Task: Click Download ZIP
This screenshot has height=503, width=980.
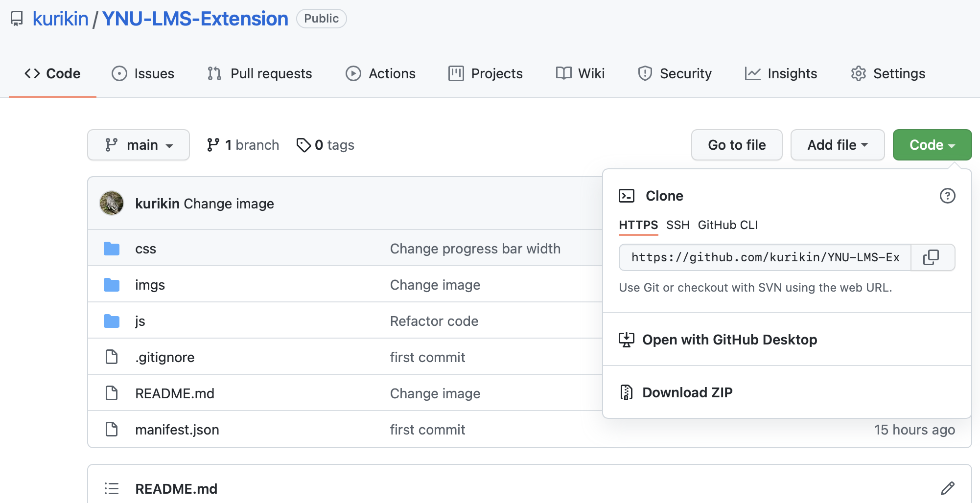Action: click(687, 392)
